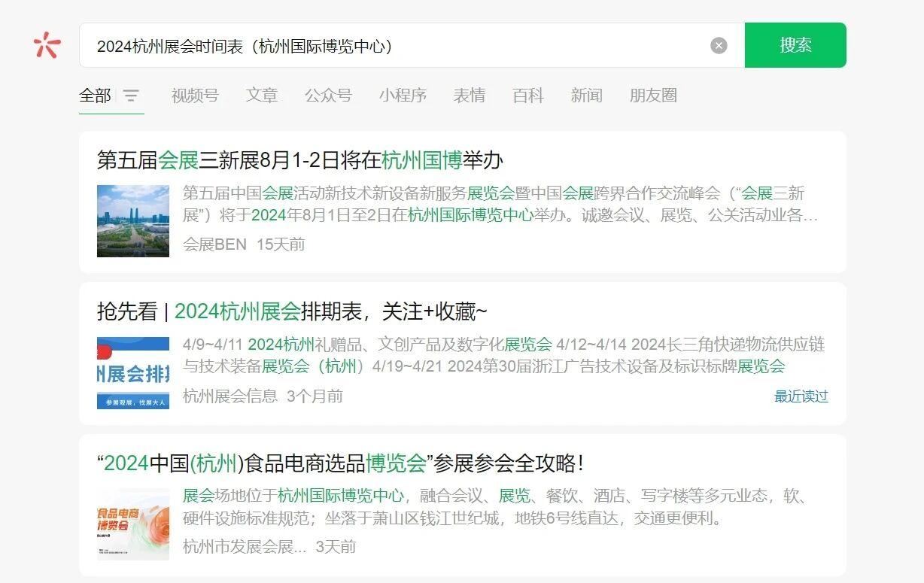
Task: Switch to the 表情 tab
Action: 470,96
